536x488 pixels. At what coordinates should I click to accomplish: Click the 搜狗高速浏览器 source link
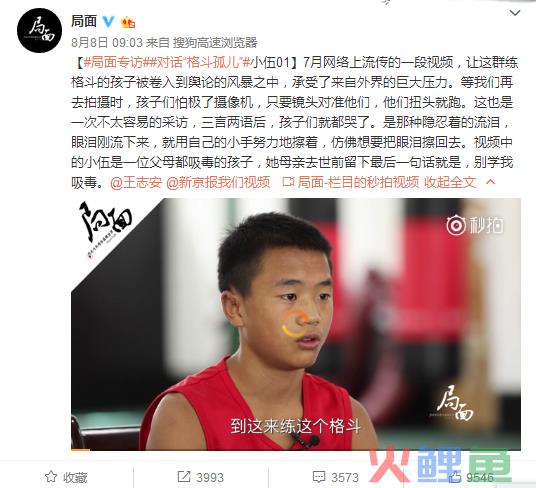[x=215, y=43]
